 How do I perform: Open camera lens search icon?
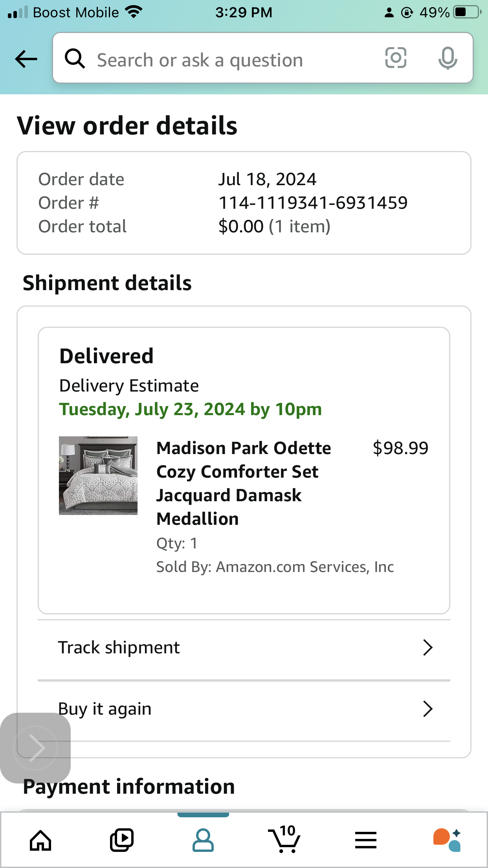[x=396, y=58]
